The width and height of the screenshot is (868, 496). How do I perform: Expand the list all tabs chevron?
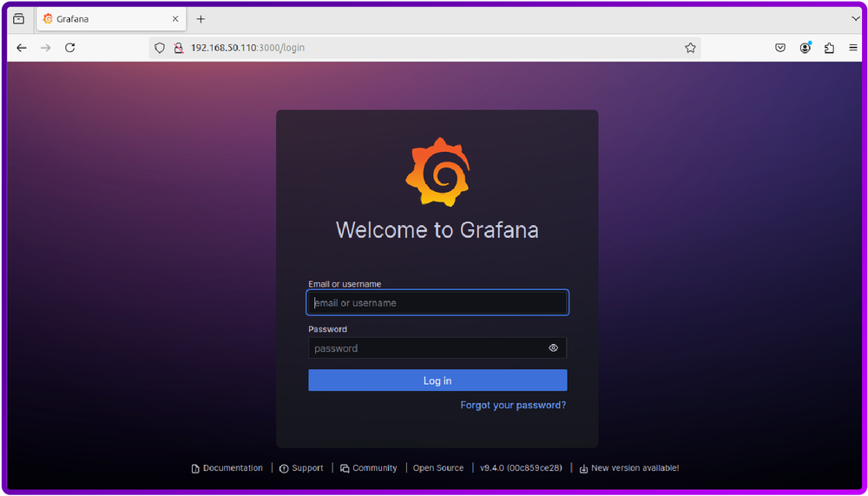[x=856, y=18]
